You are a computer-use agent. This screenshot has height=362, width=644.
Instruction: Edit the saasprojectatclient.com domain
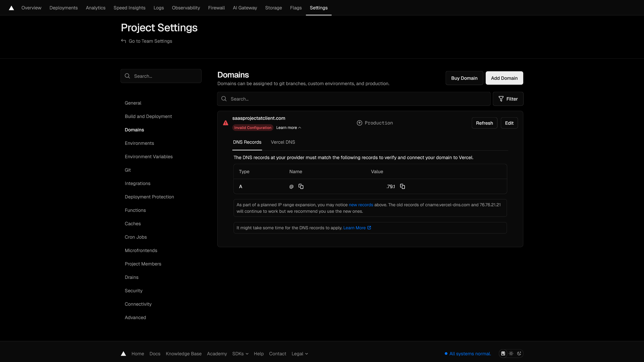point(509,123)
